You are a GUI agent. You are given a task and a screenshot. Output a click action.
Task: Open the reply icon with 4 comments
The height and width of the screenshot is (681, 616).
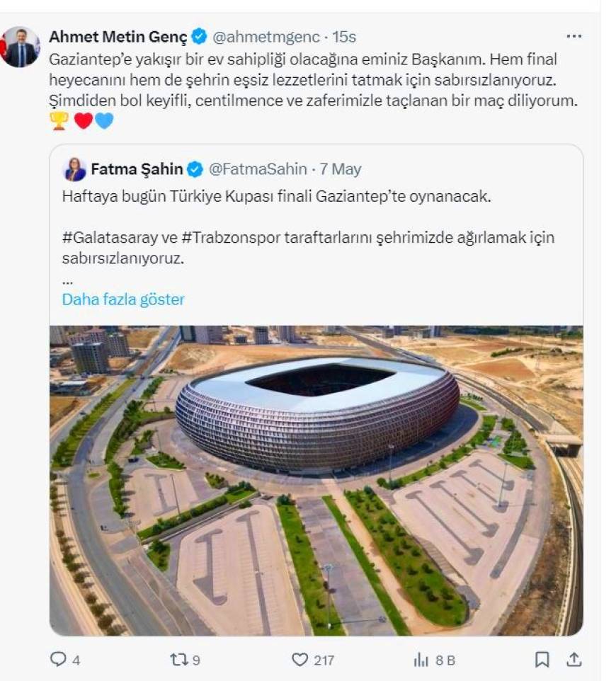(58, 659)
